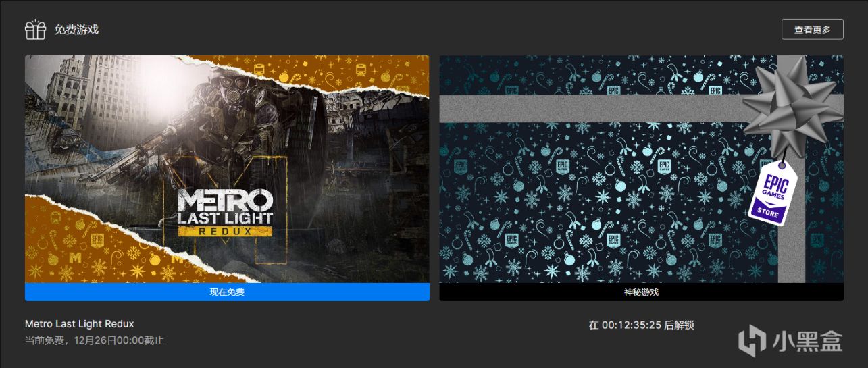Open the 查看更多 button
Image resolution: width=868 pixels, height=368 pixels.
click(812, 29)
